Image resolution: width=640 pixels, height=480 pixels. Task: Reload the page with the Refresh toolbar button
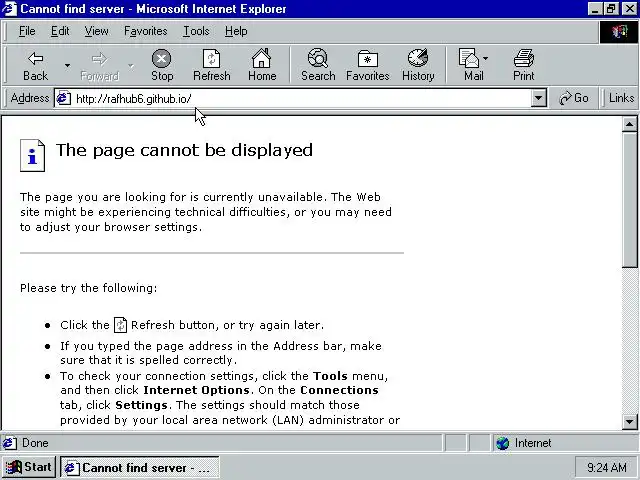click(x=212, y=65)
